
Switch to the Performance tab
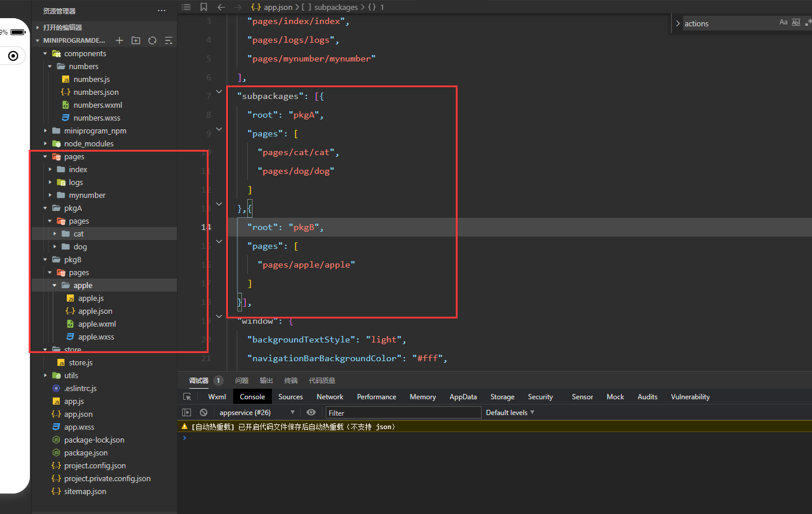point(377,396)
